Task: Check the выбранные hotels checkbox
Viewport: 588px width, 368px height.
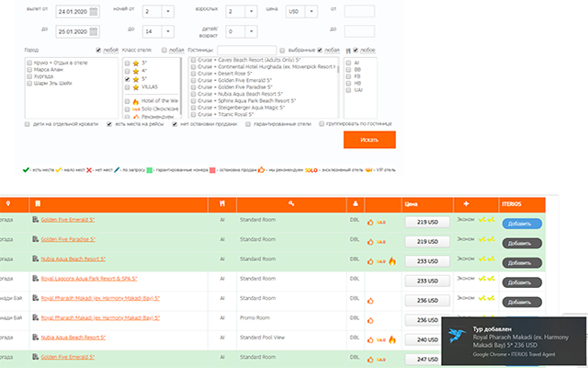Action: pos(282,51)
